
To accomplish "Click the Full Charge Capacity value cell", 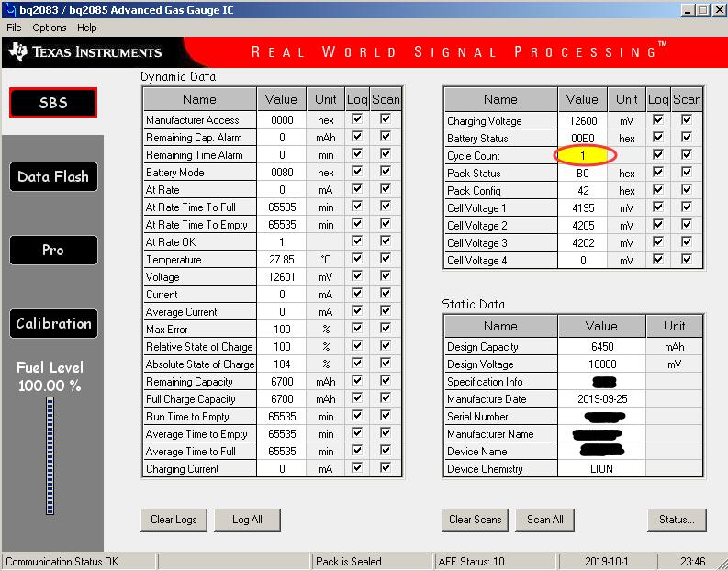I will tap(282, 399).
